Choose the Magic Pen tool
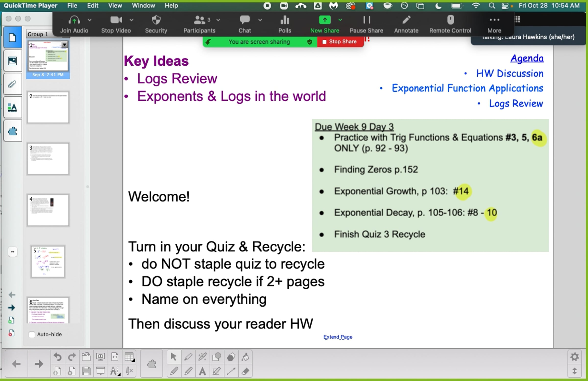 point(202,357)
